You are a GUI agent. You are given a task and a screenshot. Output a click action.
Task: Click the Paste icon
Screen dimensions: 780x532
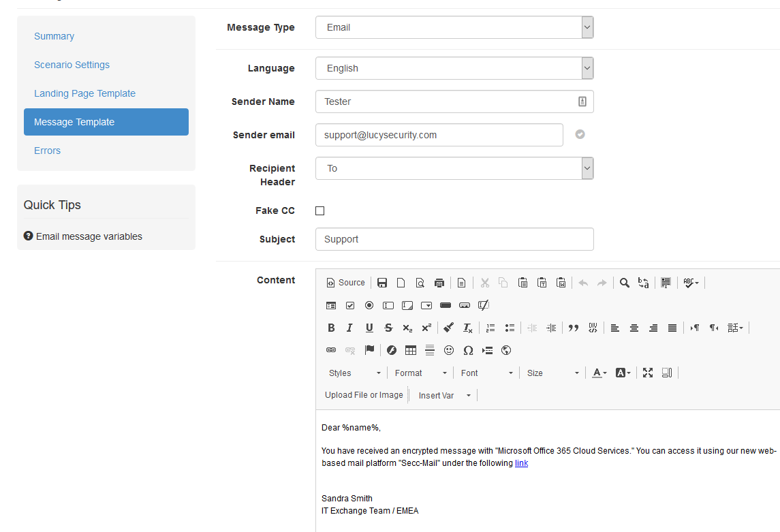point(522,283)
